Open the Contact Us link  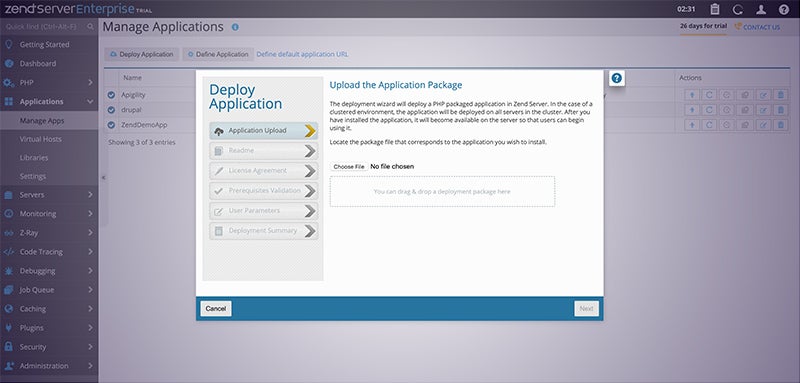point(757,27)
